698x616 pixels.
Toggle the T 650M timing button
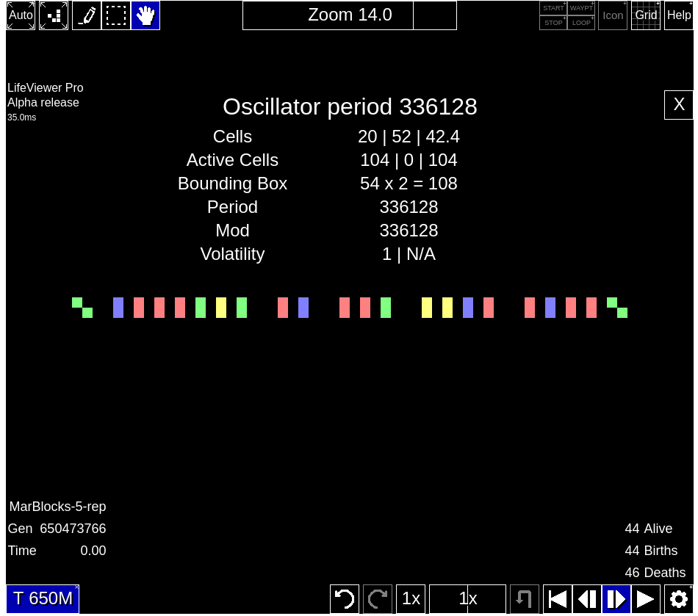coord(43,598)
